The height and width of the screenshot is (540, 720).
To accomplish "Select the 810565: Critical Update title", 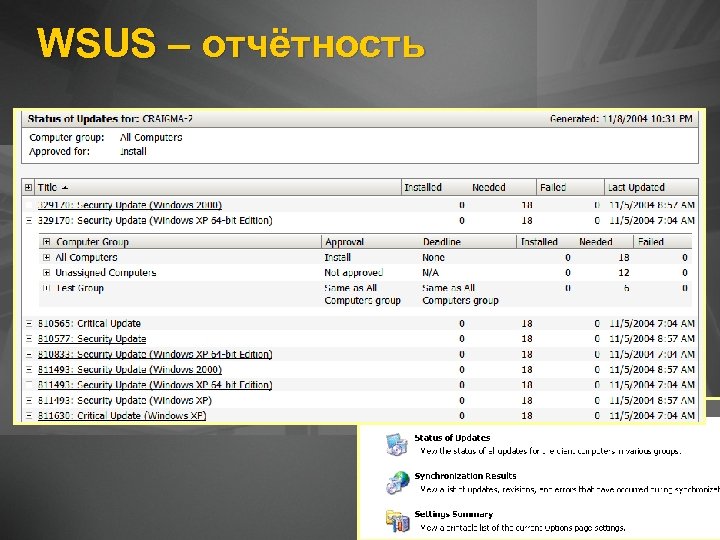I will pyautogui.click(x=89, y=323).
